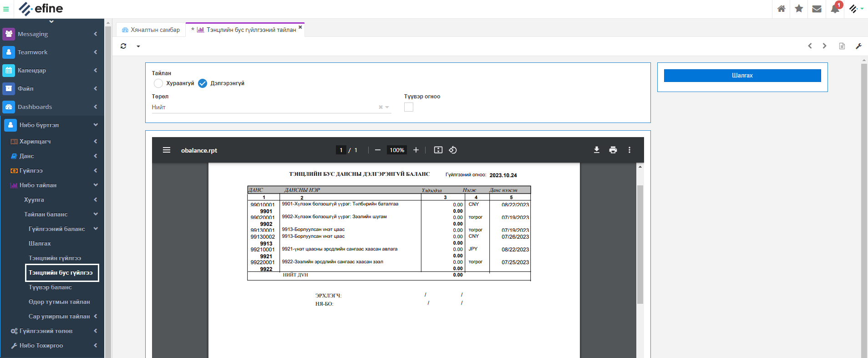Collapse the Тайлан баланс submenu
This screenshot has height=358, width=868.
(x=52, y=214)
